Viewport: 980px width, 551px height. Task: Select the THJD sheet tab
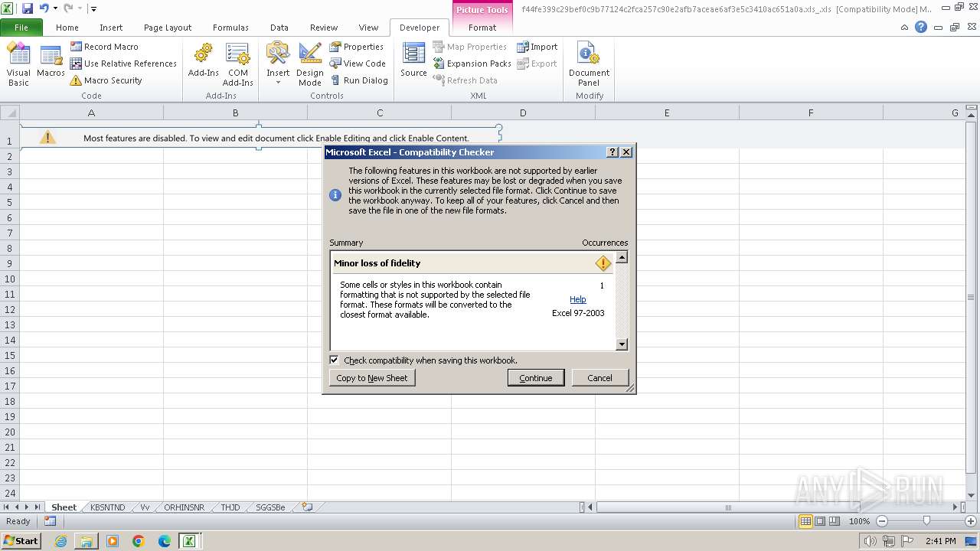230,507
